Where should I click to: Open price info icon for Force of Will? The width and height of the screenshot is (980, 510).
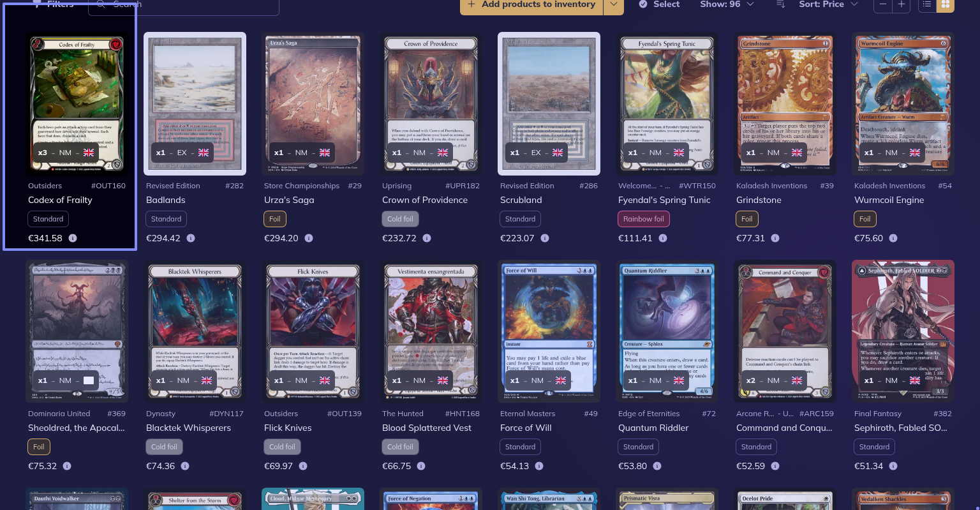[x=539, y=466]
